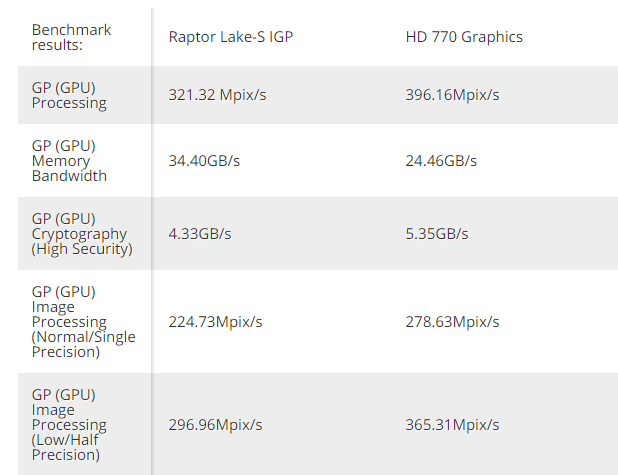Click the 365.31Mpix/s value
Viewport: 618px width, 475px height.
pos(452,425)
